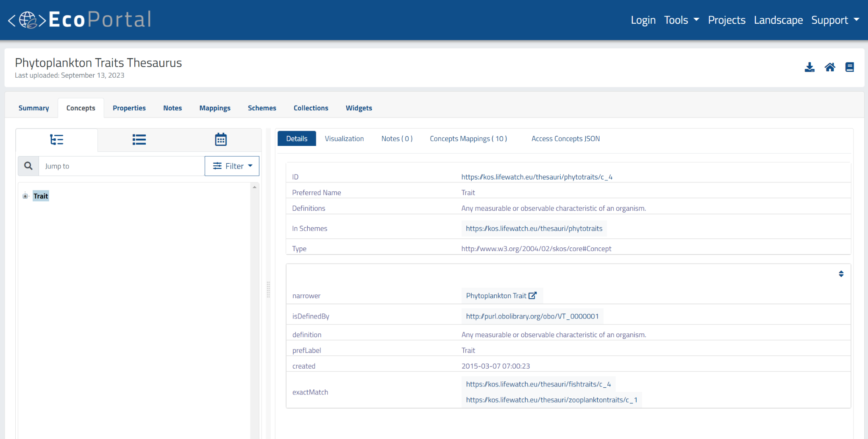Click the download ontology icon
868x439 pixels.
pyautogui.click(x=809, y=67)
